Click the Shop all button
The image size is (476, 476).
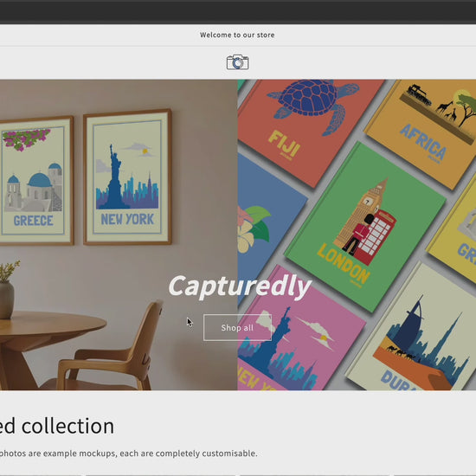tap(237, 327)
